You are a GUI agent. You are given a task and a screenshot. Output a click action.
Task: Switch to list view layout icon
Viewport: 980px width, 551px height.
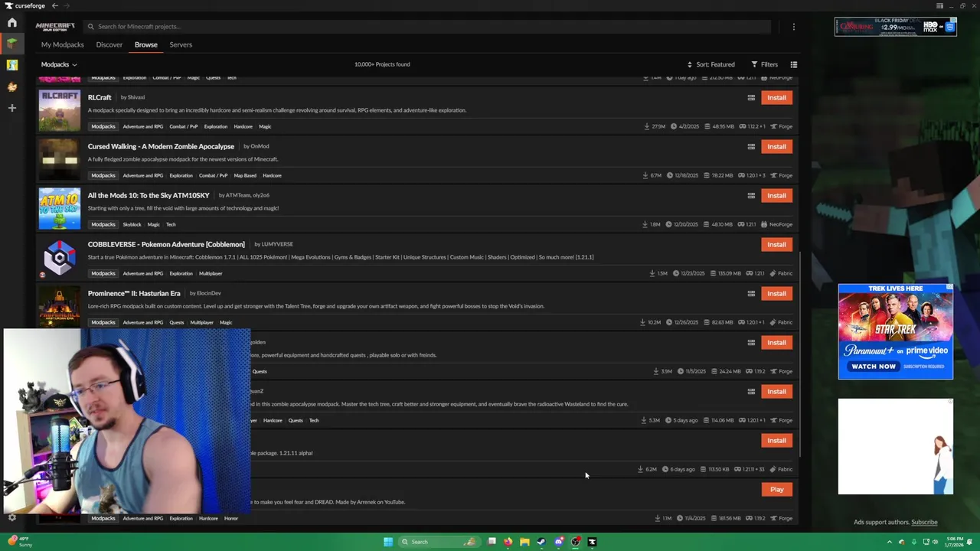[x=794, y=64]
